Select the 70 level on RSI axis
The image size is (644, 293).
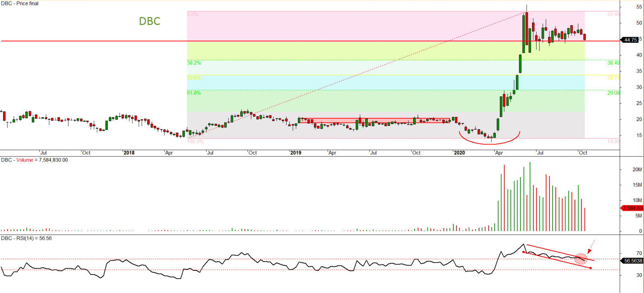coord(639,253)
